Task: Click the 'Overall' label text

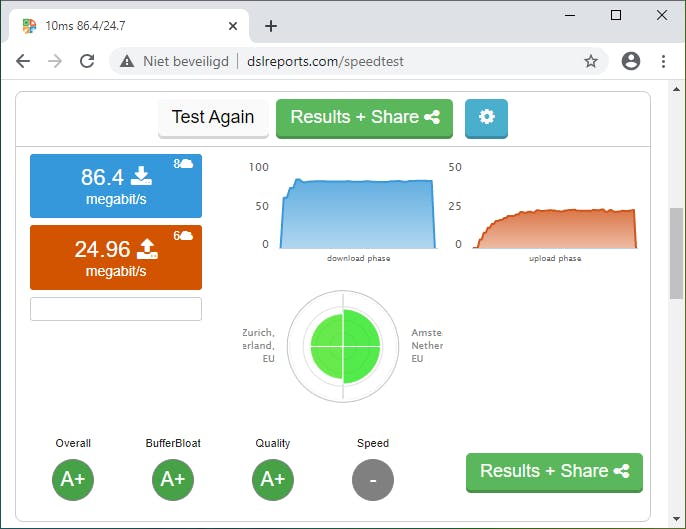Action: tap(73, 443)
